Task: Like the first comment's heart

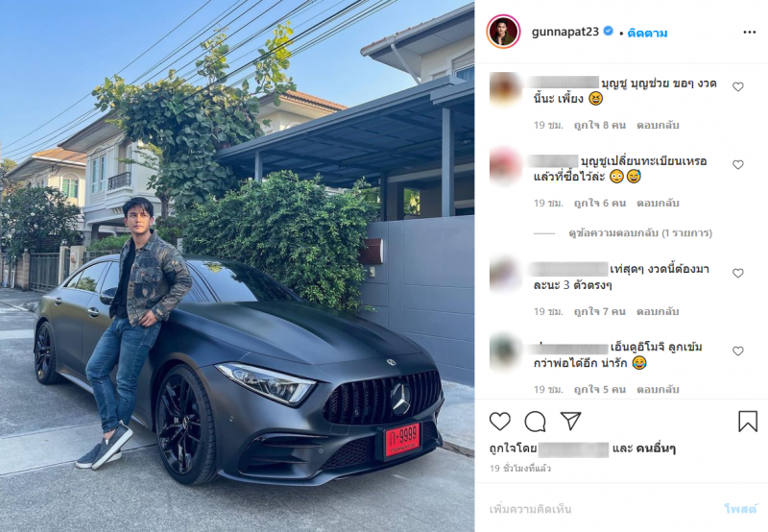Action: 737,86
